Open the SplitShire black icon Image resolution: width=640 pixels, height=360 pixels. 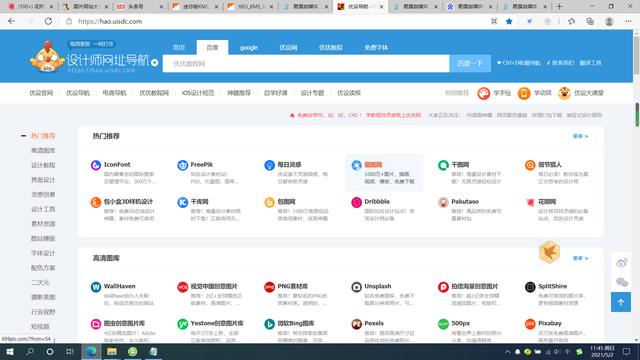(530, 287)
